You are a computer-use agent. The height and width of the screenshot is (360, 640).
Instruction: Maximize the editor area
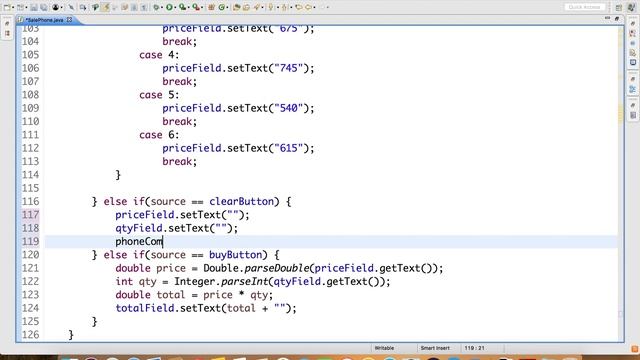tap(617, 19)
